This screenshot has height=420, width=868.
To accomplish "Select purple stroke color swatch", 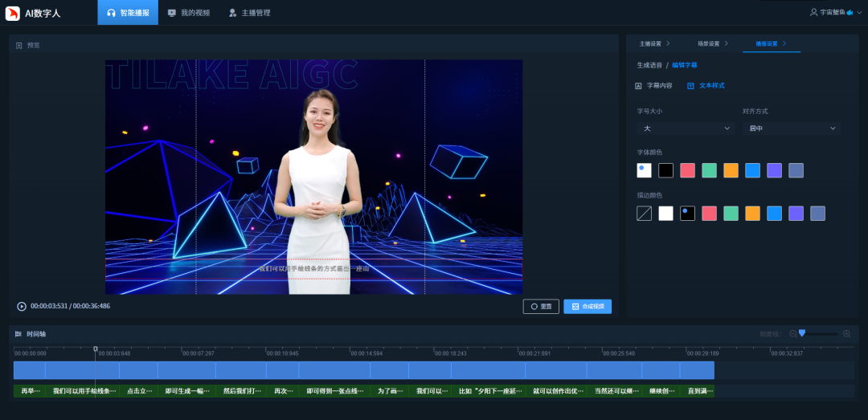I will tap(796, 214).
